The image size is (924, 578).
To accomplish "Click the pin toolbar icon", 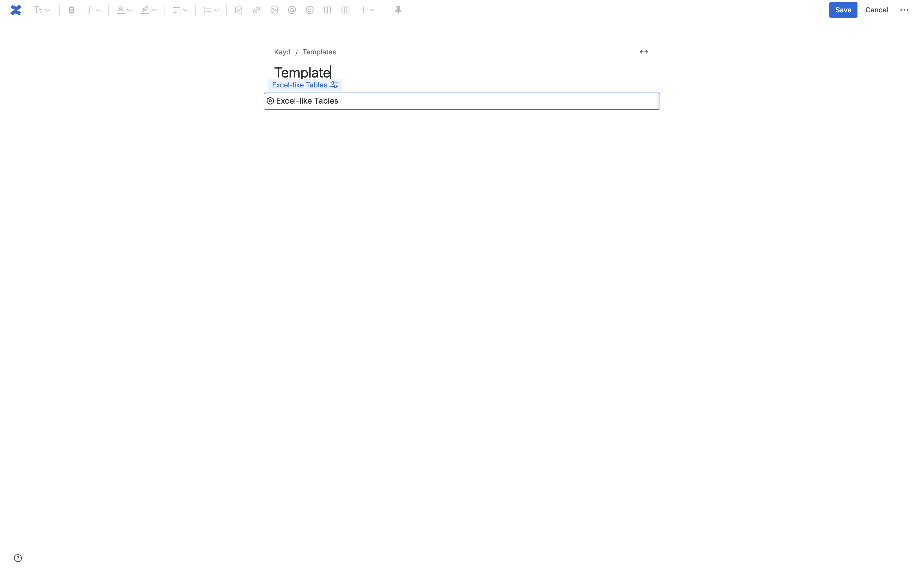I will click(x=398, y=10).
